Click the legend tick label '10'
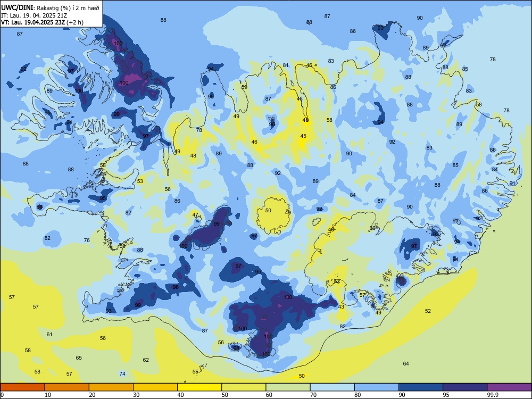 [48, 395]
